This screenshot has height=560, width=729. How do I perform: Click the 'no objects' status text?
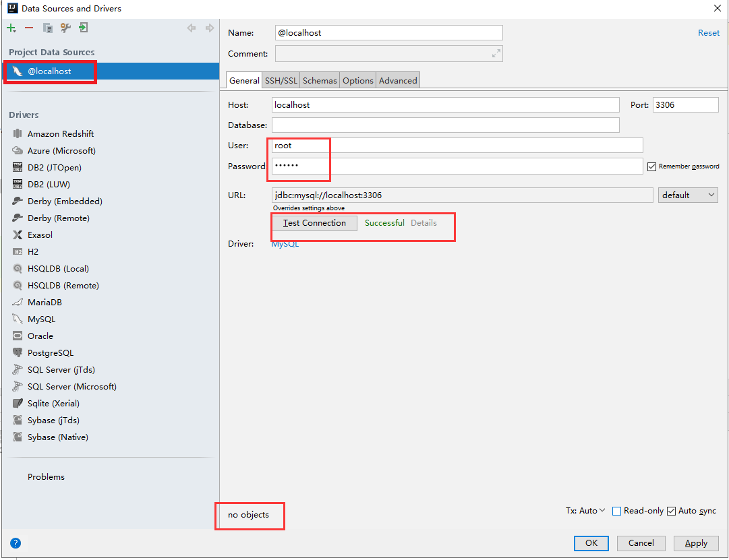pos(248,515)
